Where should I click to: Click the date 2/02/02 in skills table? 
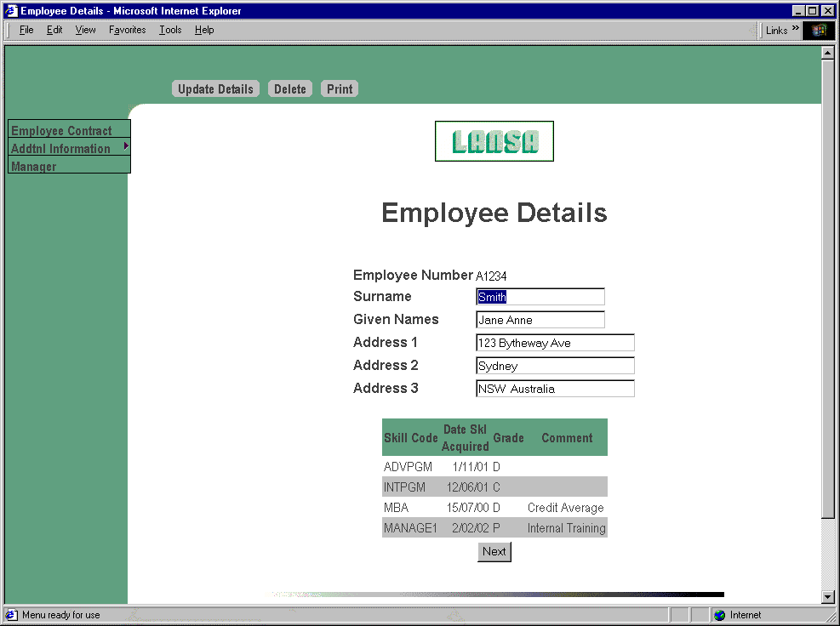[x=470, y=528]
